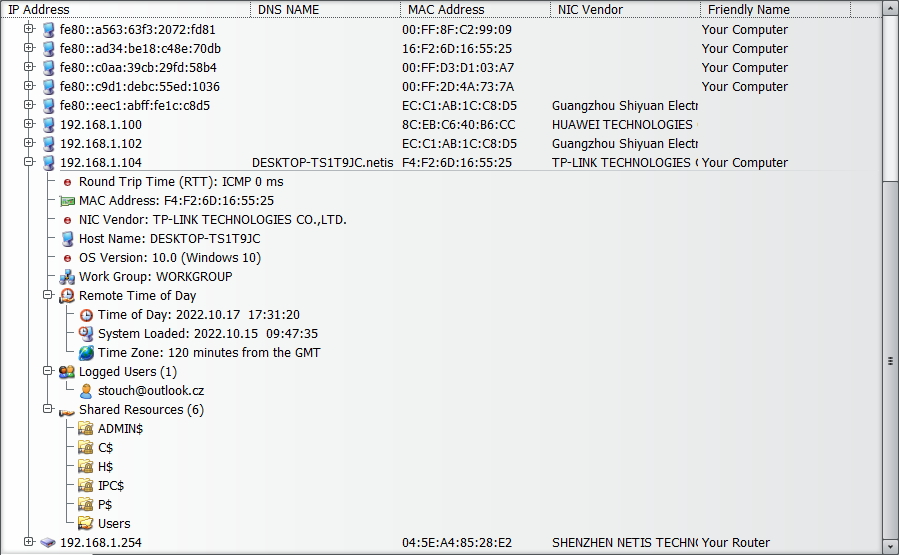
Task: Click the network card icon beside MAC Address
Action: click(x=67, y=201)
